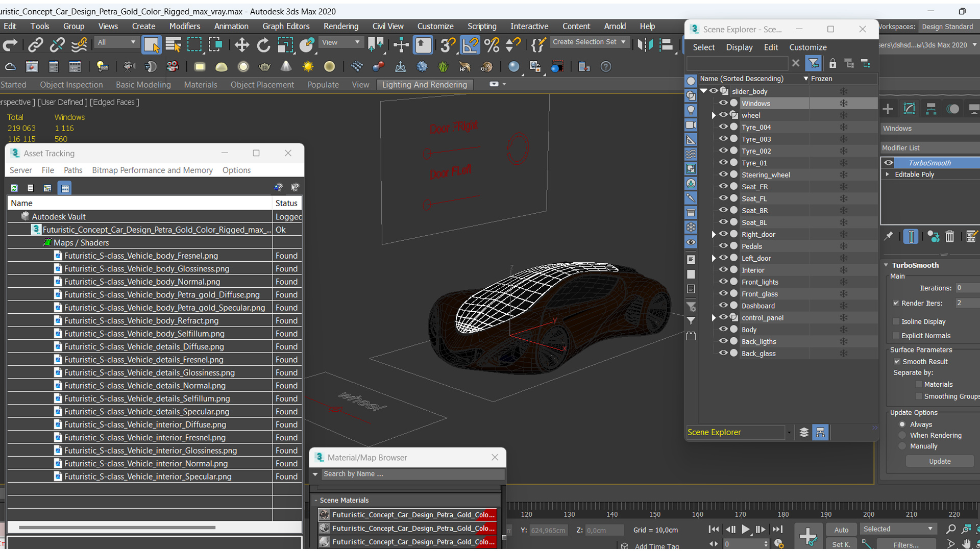Click Scene Explorer lock icon

click(832, 63)
